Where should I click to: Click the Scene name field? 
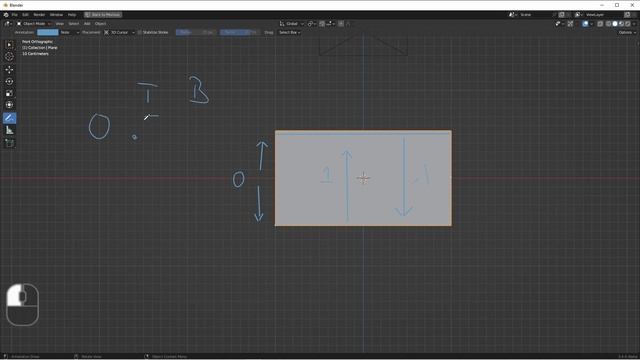coord(537,15)
